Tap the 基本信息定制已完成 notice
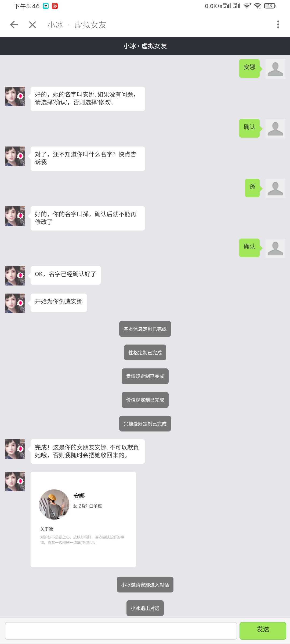 (x=145, y=329)
